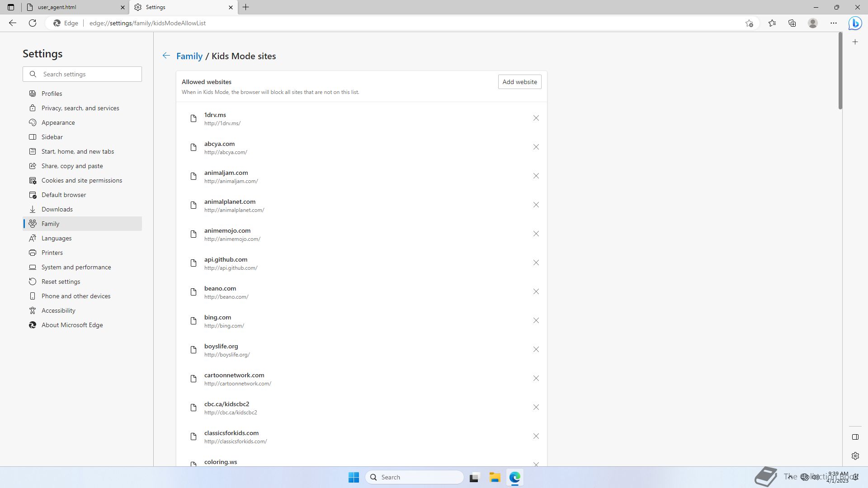
Task: Open a new browser tab
Action: (246, 7)
